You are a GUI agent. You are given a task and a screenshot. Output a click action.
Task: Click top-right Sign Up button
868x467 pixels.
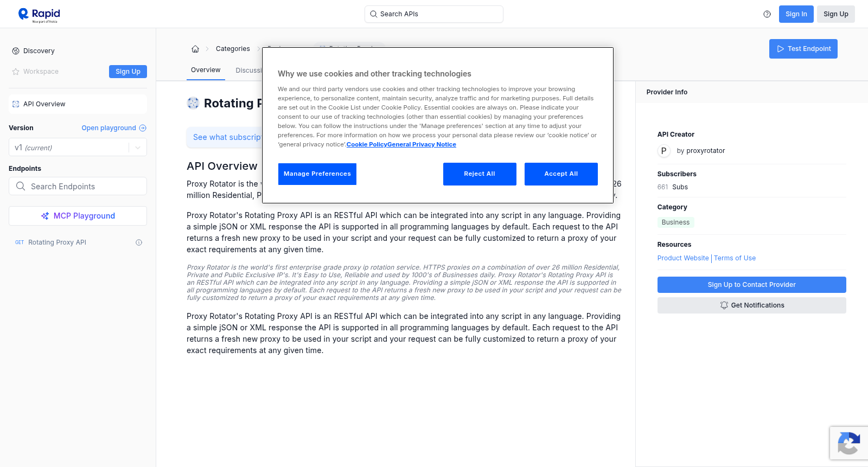pyautogui.click(x=835, y=14)
